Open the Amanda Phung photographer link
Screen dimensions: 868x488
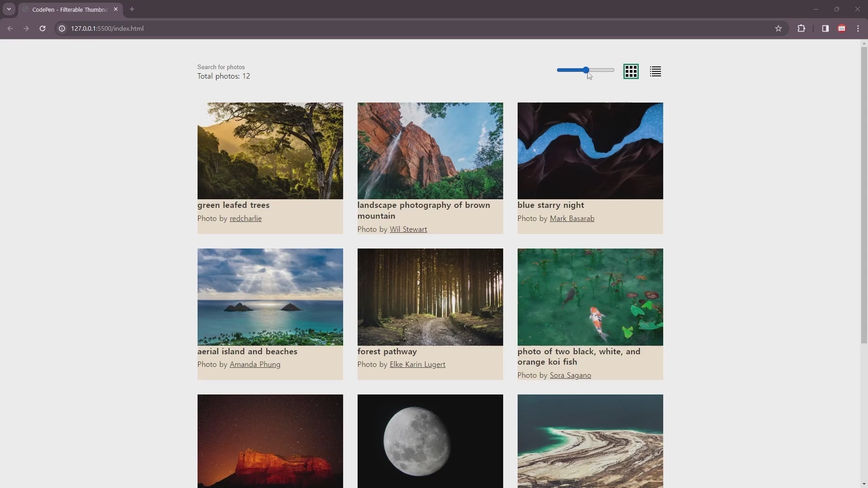point(255,364)
